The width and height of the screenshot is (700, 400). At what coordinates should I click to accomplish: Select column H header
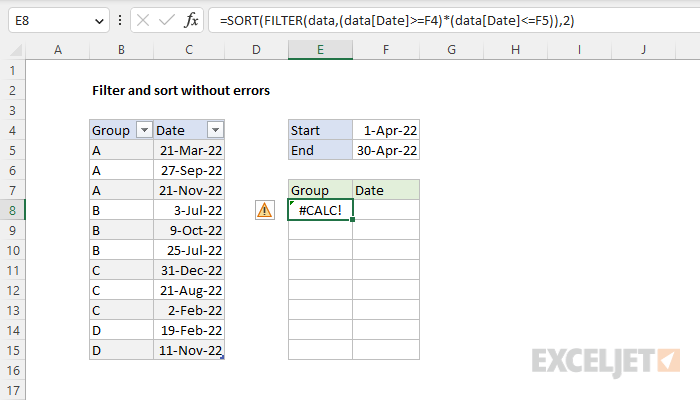516,50
